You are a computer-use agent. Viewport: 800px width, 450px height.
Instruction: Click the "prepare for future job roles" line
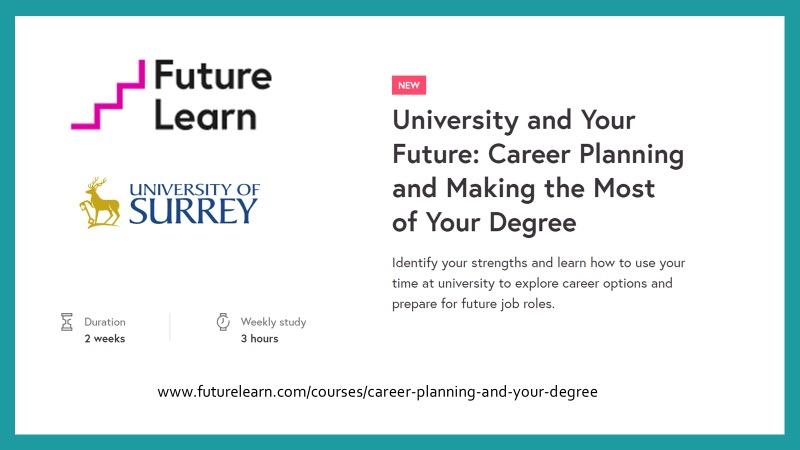point(473,304)
